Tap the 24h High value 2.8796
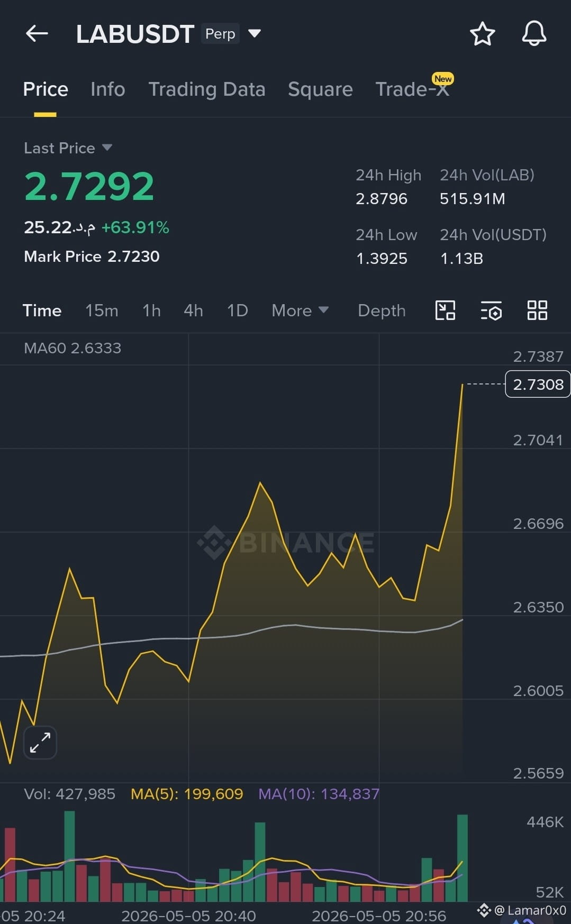 click(x=382, y=199)
